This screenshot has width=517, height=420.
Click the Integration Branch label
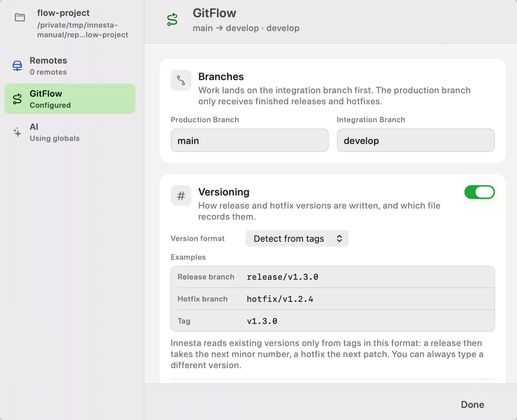[371, 120]
